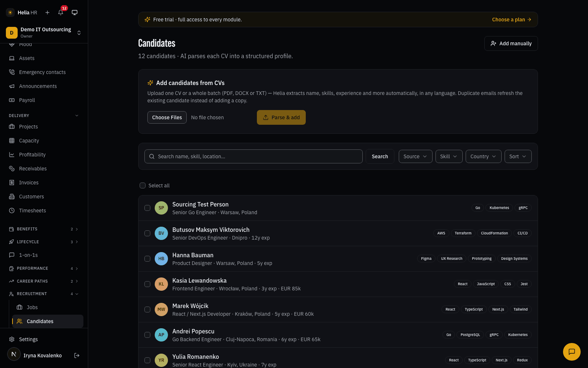Image resolution: width=588 pixels, height=368 pixels.
Task: Collapse the RECRUITMENT section
Action: coord(44,294)
